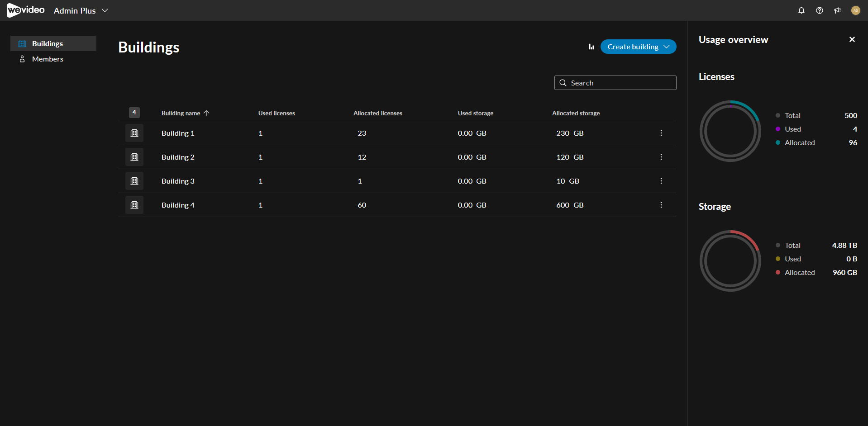The width and height of the screenshot is (868, 426).
Task: Click the Building 1 row icon
Action: coord(134,133)
